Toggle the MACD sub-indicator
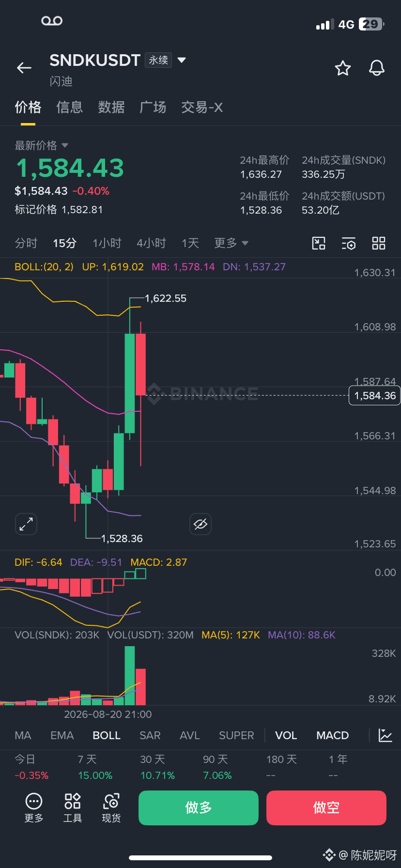Screen dimensions: 401x868 [x=333, y=735]
